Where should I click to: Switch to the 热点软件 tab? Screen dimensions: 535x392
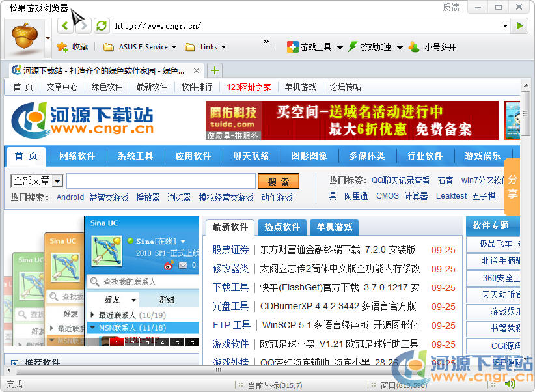tap(282, 227)
